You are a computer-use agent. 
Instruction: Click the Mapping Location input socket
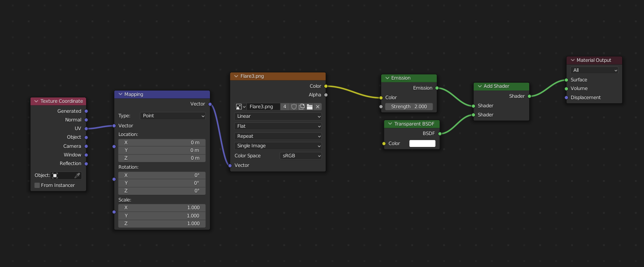(x=114, y=146)
